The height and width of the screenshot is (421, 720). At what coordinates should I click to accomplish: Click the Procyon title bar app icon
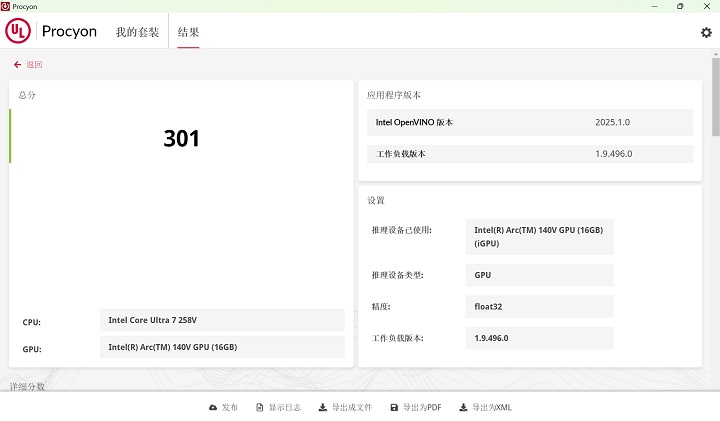point(6,6)
